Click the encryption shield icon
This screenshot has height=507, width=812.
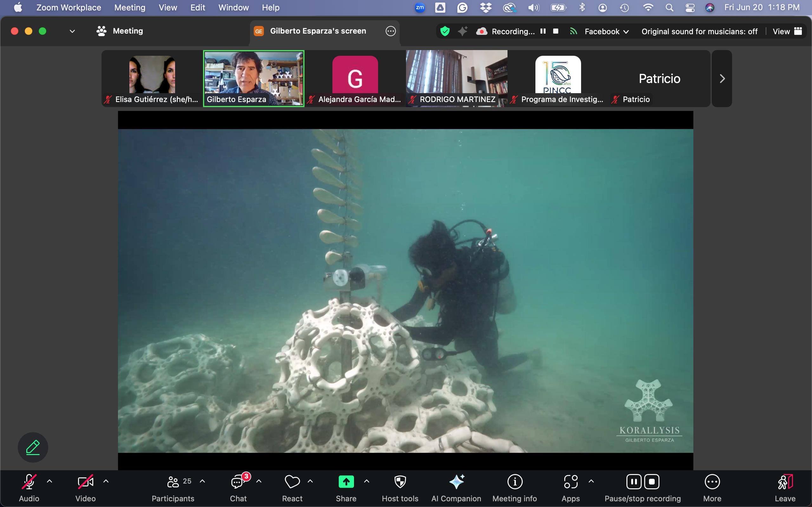(x=445, y=31)
